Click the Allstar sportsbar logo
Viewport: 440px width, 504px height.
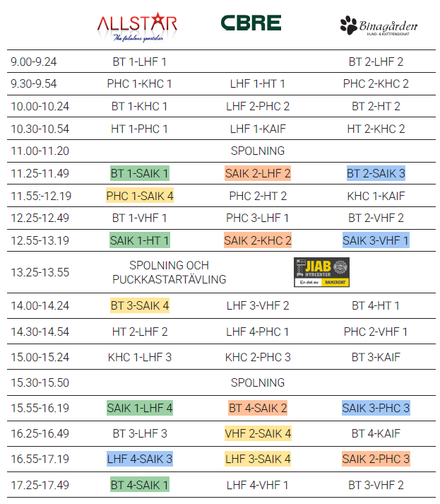point(137,28)
